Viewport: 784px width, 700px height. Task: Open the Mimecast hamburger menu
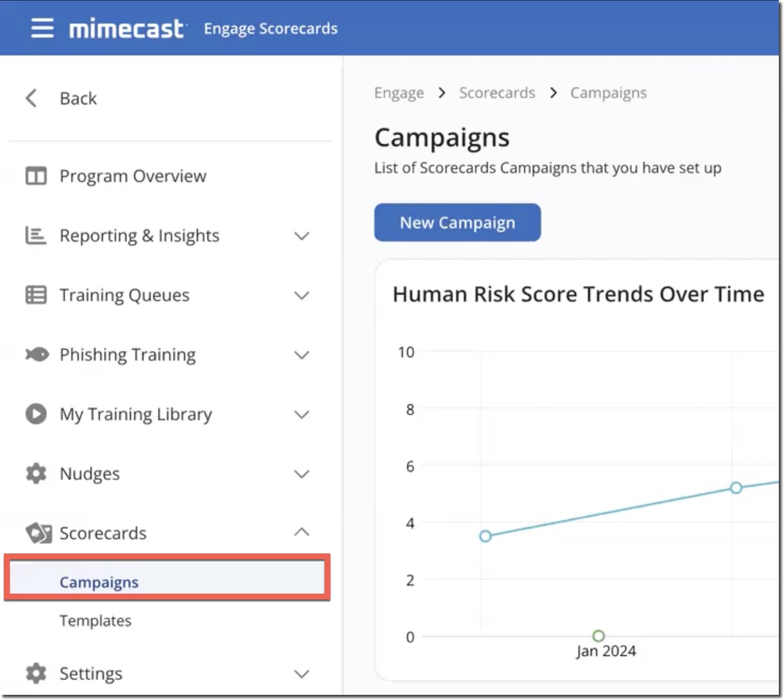pos(42,28)
